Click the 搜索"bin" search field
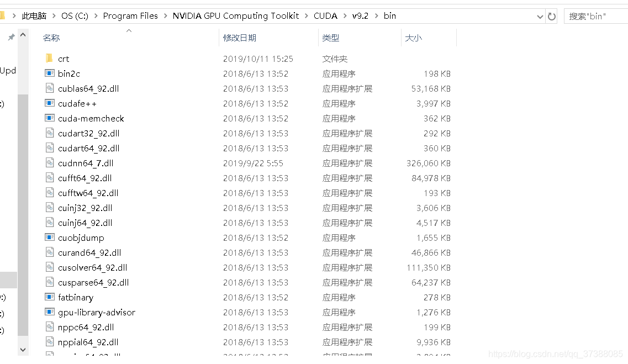 (x=595, y=17)
